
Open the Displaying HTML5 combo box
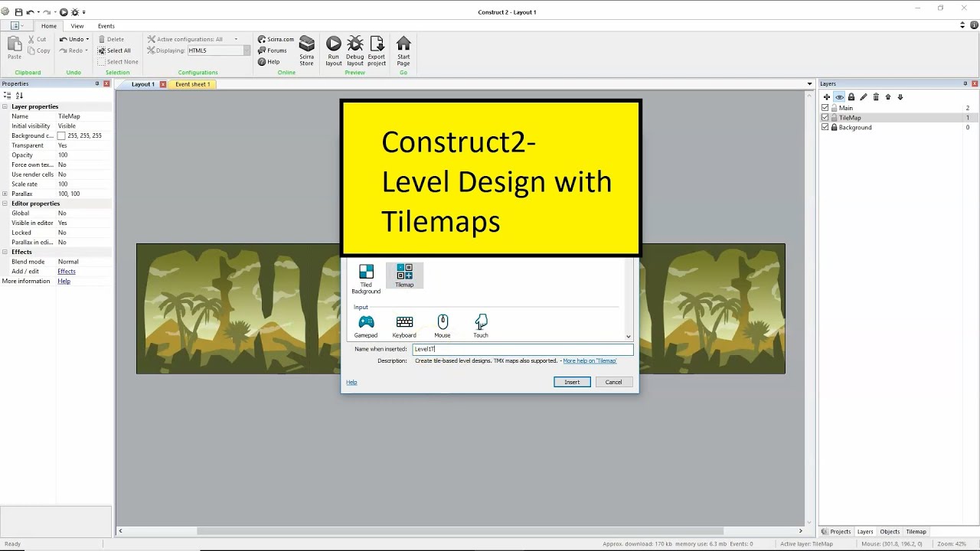[219, 51]
